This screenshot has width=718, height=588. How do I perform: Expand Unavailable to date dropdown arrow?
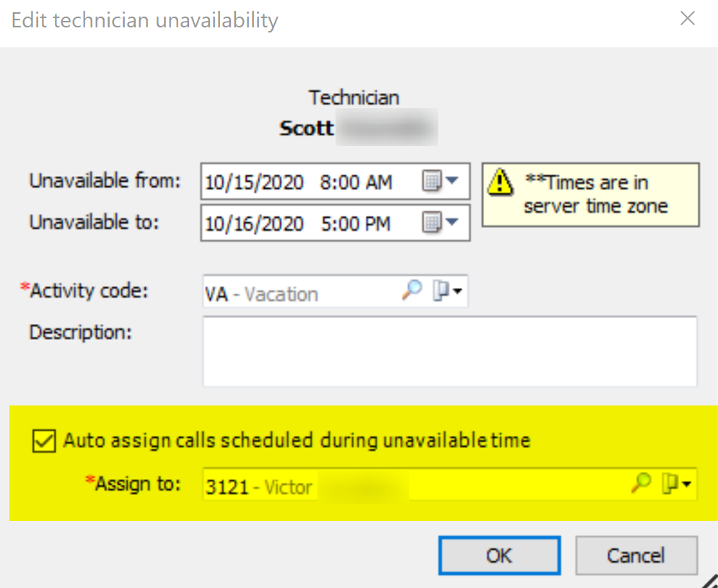(x=452, y=222)
